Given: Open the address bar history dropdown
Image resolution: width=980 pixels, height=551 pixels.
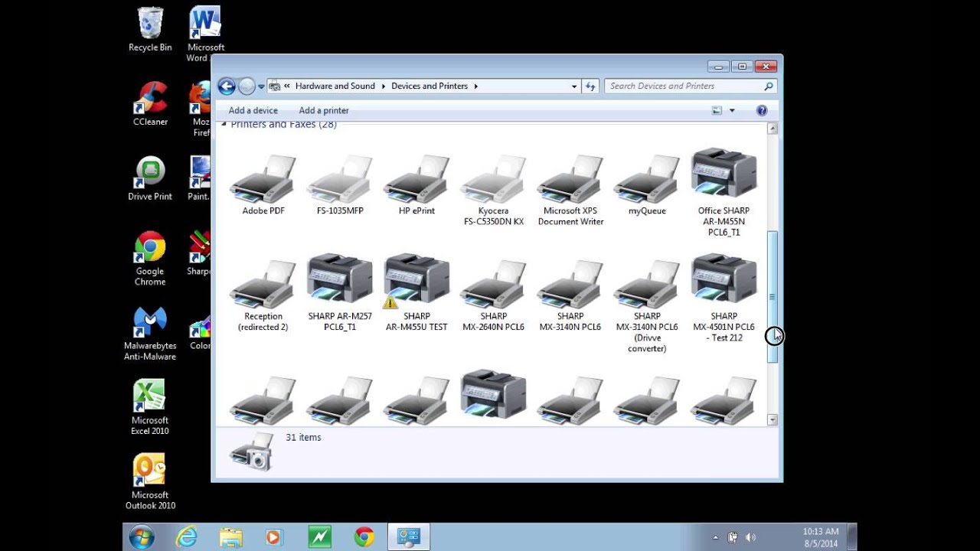Looking at the screenshot, I should click(574, 86).
